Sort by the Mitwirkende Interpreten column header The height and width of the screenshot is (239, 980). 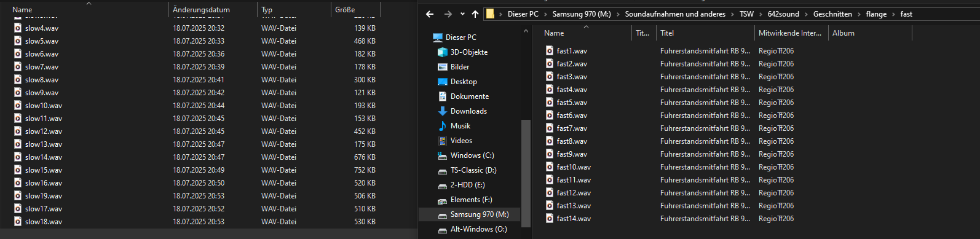pyautogui.click(x=791, y=33)
